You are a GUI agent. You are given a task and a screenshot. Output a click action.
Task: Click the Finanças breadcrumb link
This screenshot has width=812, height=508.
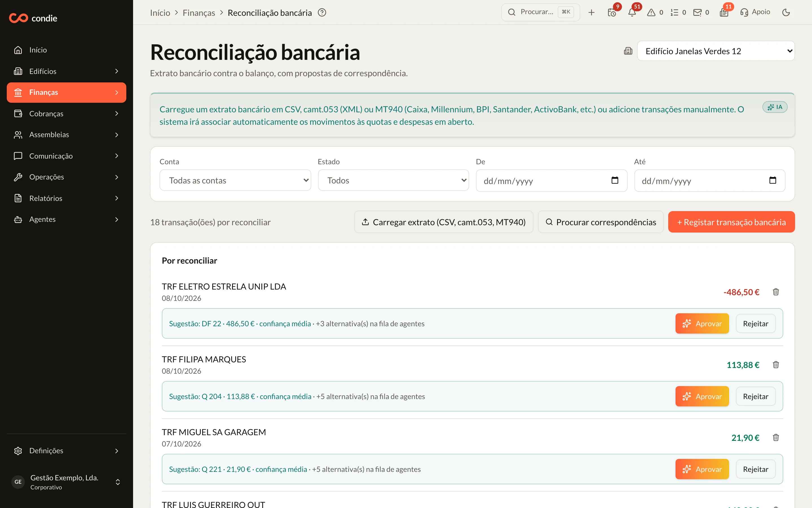pyautogui.click(x=199, y=13)
